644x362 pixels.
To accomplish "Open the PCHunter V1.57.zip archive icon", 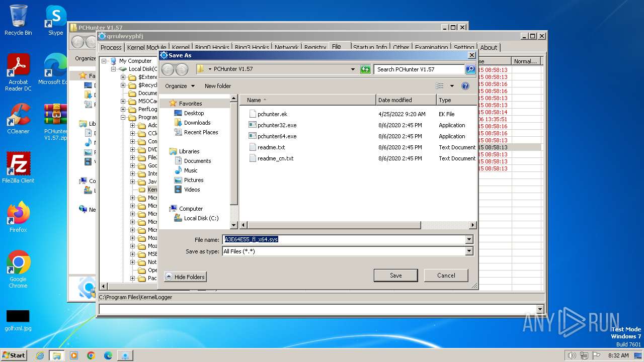I will pos(56,122).
